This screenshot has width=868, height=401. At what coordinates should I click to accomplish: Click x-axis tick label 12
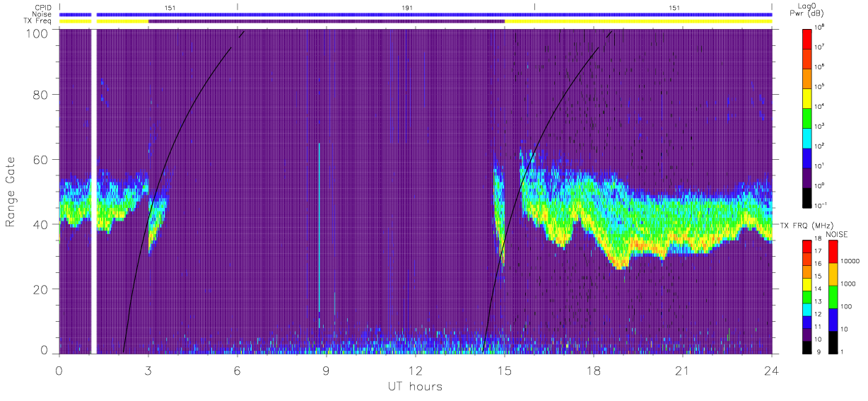416,371
